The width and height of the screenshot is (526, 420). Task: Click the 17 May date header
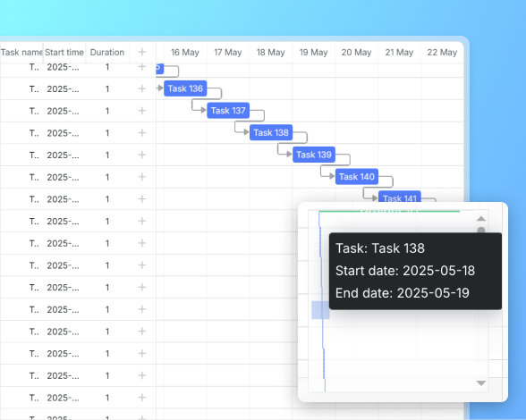pos(228,53)
